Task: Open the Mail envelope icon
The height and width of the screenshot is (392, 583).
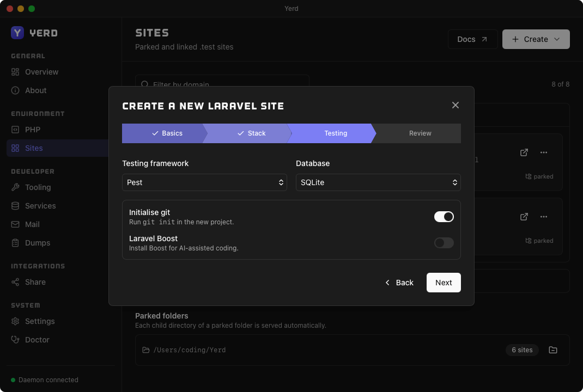Action: [x=15, y=224]
